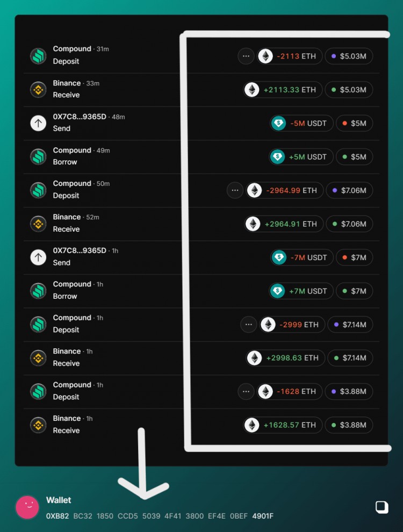Click USDT coin icon beside -5M USDT
The image size is (403, 532).
(279, 123)
